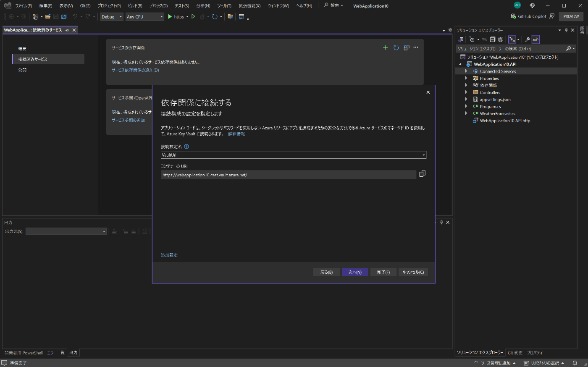
Task: Toggle Preview Selected Items button in Solution Explorer
Action: (535, 39)
